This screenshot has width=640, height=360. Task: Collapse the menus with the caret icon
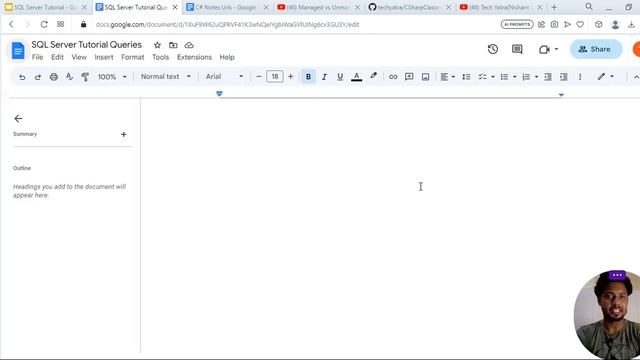click(x=636, y=77)
